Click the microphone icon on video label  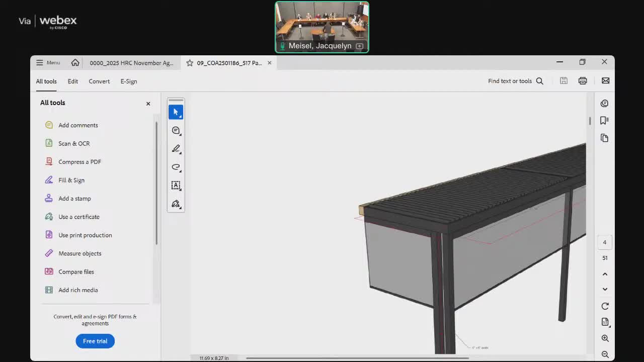tap(282, 46)
